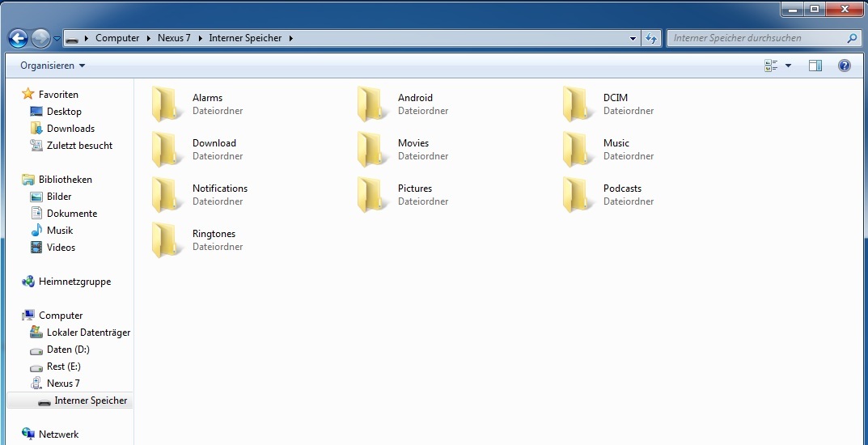
Task: Open the Download folder icon
Action: coord(167,150)
